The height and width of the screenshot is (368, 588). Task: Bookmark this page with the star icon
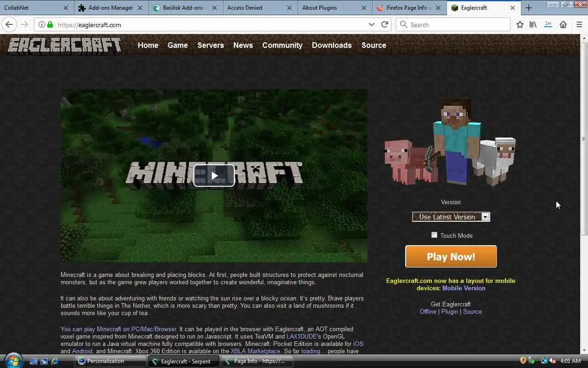tap(520, 25)
